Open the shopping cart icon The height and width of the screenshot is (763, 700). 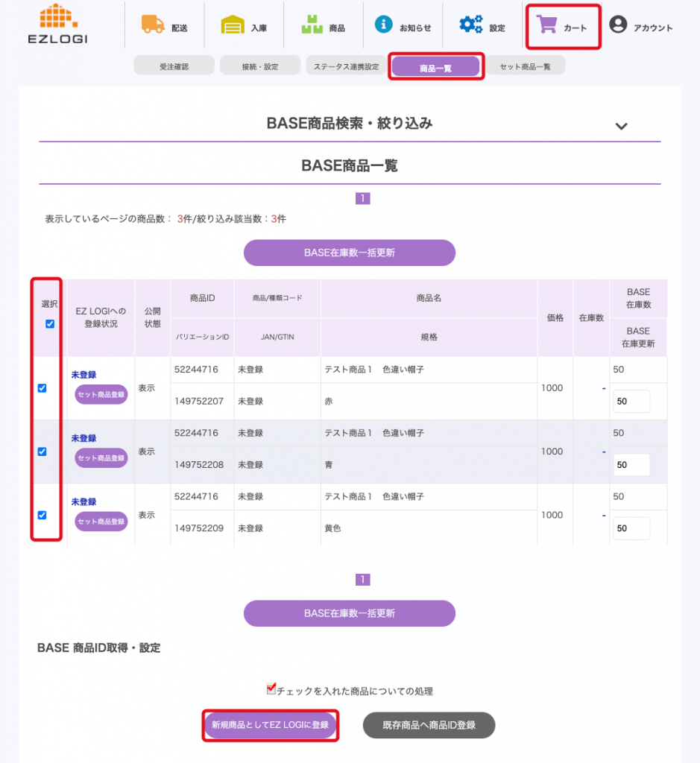pyautogui.click(x=548, y=25)
